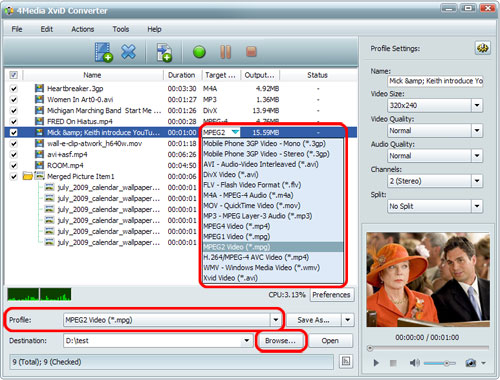500x380 pixels.
Task: Open the Actions menu
Action: pos(83,29)
